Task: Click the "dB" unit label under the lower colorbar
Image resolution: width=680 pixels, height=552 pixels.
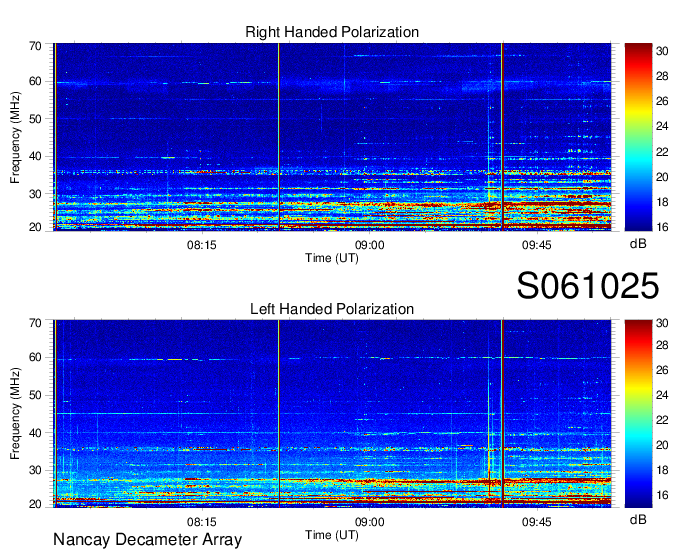Action: pyautogui.click(x=638, y=519)
